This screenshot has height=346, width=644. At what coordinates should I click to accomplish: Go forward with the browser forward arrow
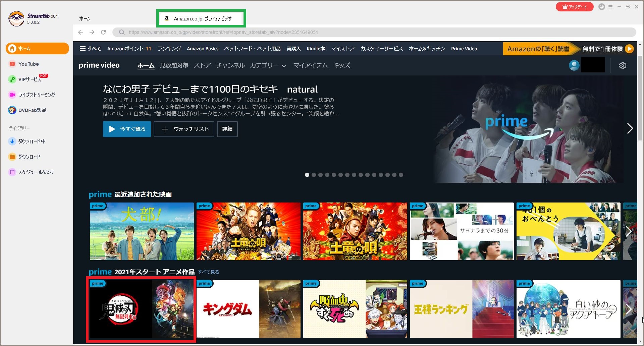coord(92,32)
